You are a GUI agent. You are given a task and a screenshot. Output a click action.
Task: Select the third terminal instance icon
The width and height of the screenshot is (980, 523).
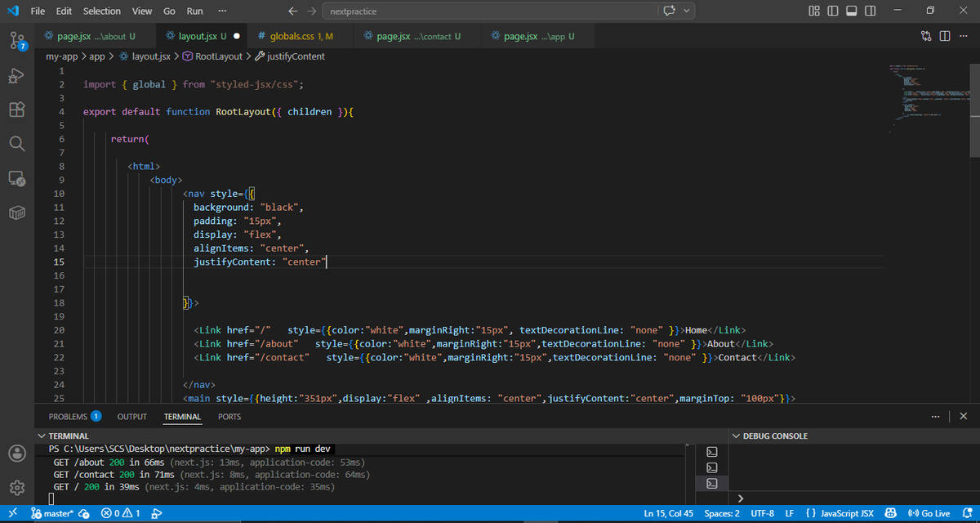[711, 483]
